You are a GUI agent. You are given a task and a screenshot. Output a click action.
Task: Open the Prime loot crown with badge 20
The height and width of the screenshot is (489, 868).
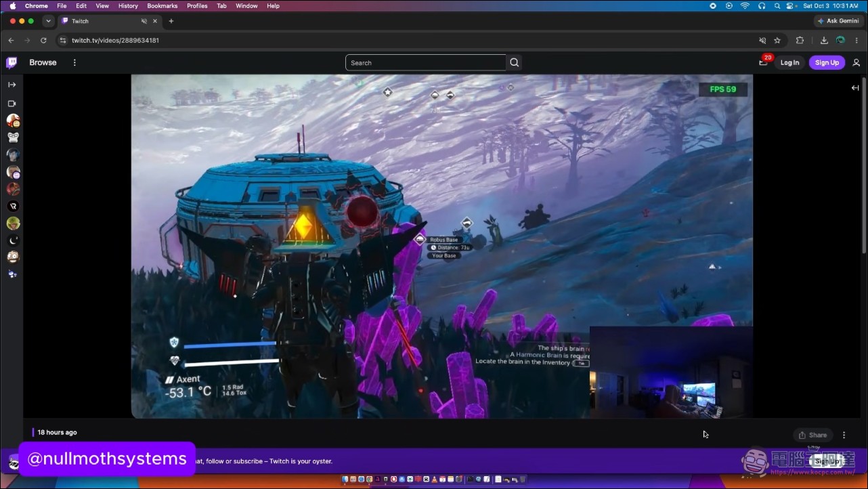(763, 62)
